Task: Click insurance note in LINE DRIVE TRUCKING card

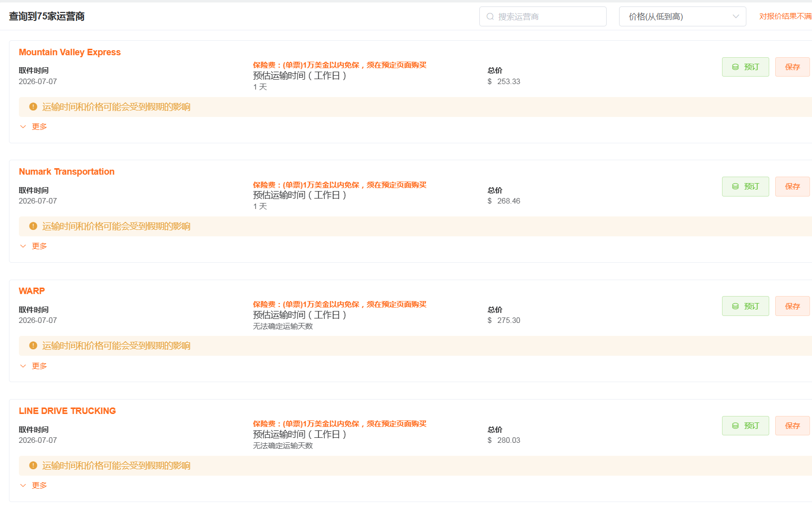Action: (x=340, y=424)
